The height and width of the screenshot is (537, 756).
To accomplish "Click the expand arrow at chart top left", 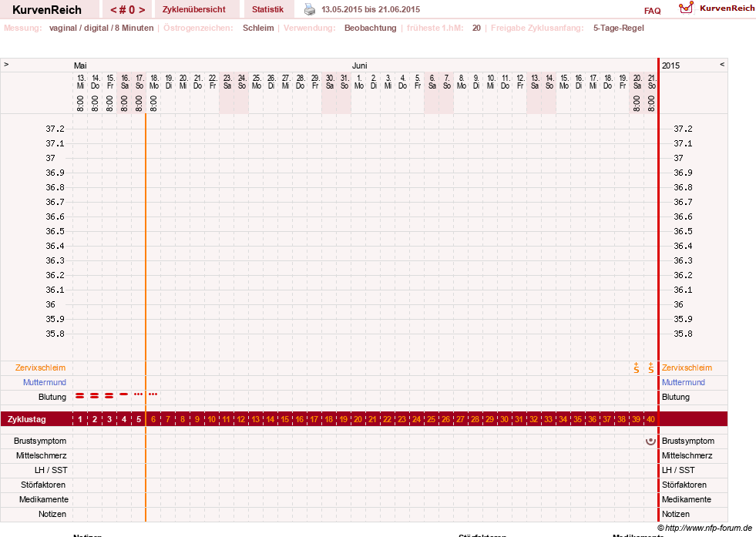I will pos(6,64).
